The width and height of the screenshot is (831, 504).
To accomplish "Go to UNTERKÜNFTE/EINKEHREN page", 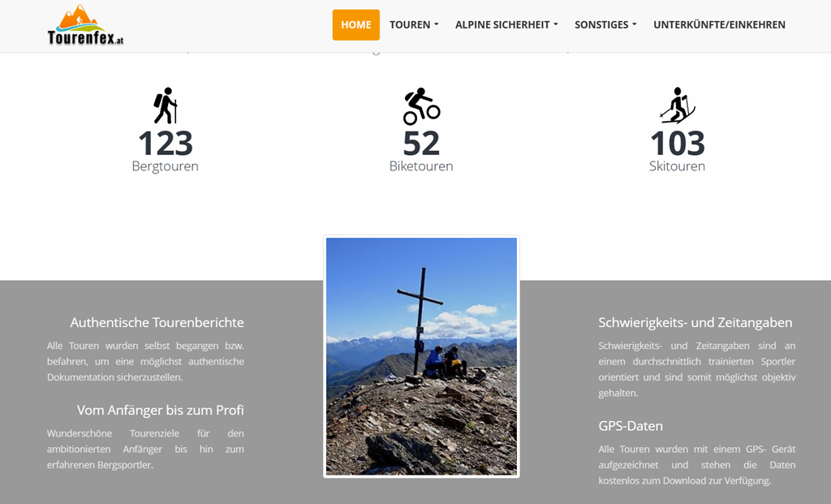I will [719, 24].
